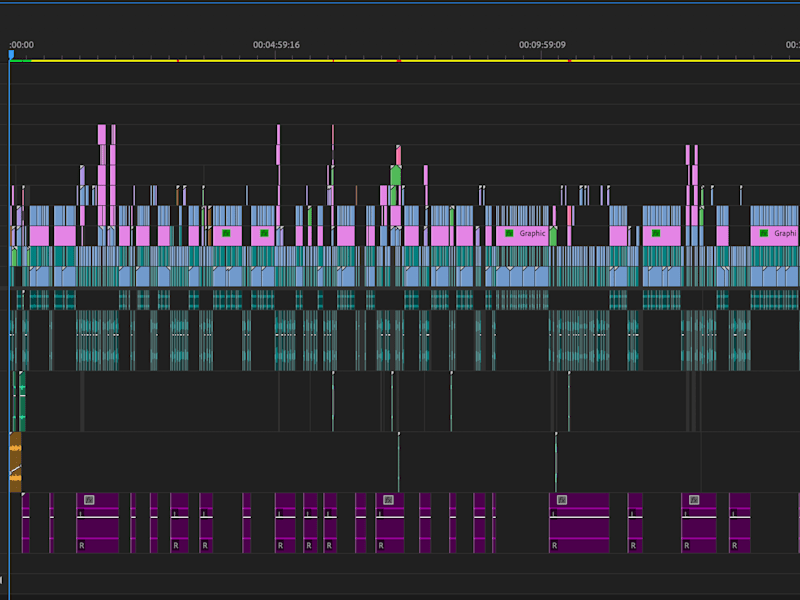Screen dimensions: 800x600
Task: Select the orange audio clip at timeline start
Action: coord(15,462)
